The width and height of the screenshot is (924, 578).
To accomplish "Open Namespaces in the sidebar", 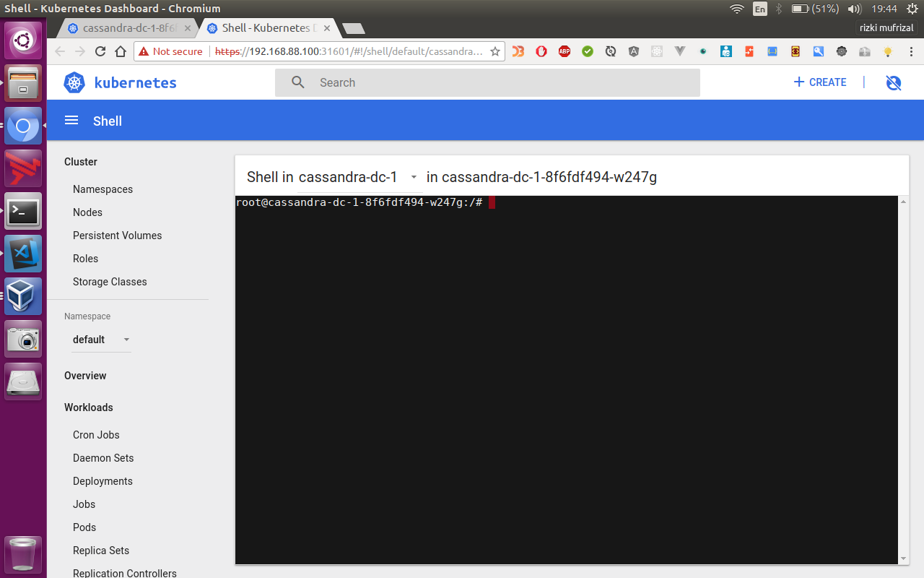I will (103, 189).
